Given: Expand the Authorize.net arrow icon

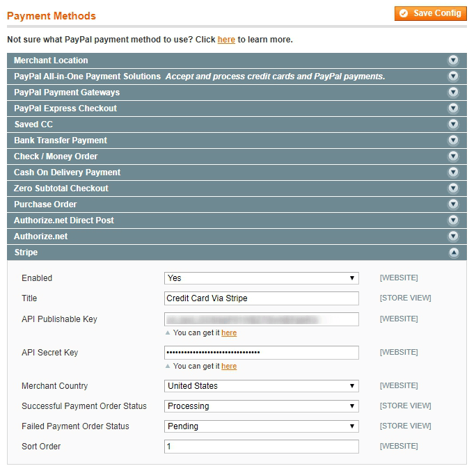Looking at the screenshot, I should [454, 236].
